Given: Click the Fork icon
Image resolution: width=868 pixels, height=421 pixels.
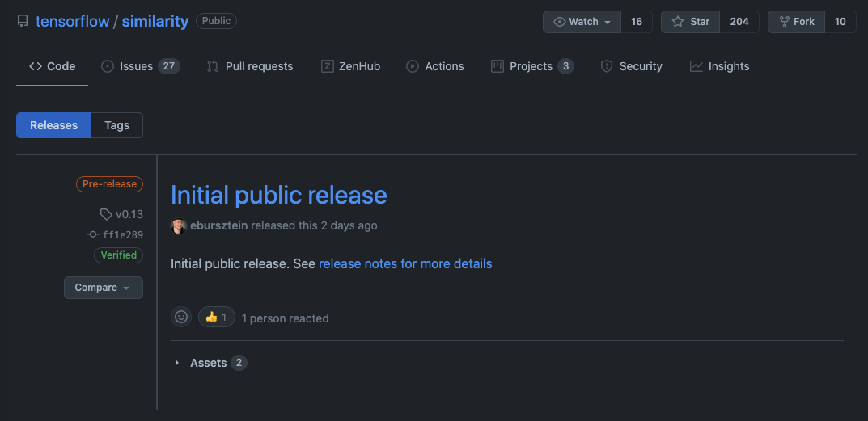Looking at the screenshot, I should pos(784,22).
